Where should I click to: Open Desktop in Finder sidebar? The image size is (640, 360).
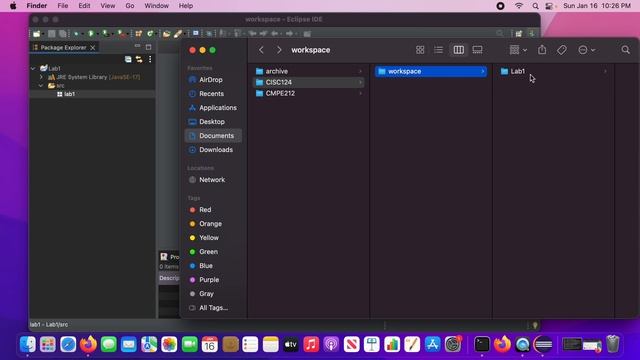tap(213, 122)
